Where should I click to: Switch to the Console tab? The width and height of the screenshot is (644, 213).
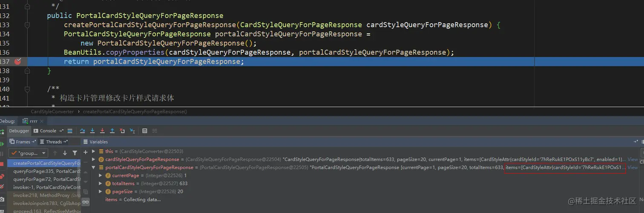click(48, 131)
